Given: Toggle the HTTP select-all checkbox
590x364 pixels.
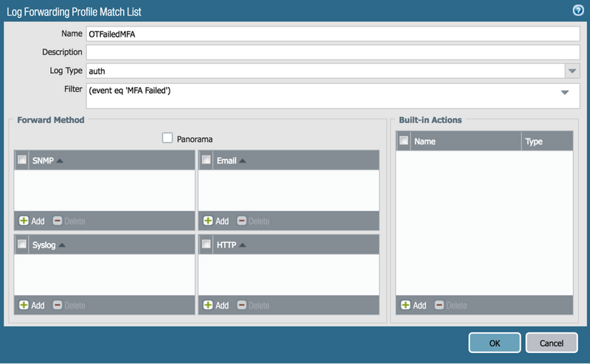Looking at the screenshot, I should coord(206,244).
